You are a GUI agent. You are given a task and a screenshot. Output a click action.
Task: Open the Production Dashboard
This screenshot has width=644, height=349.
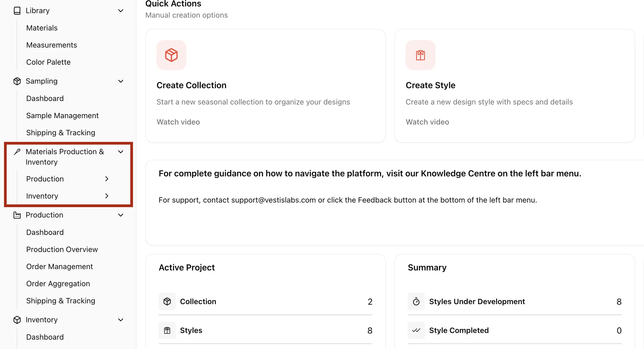pyautogui.click(x=45, y=232)
